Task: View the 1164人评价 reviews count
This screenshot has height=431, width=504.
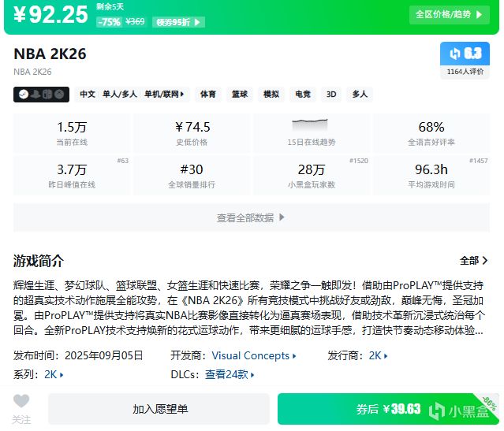Action: [x=465, y=72]
